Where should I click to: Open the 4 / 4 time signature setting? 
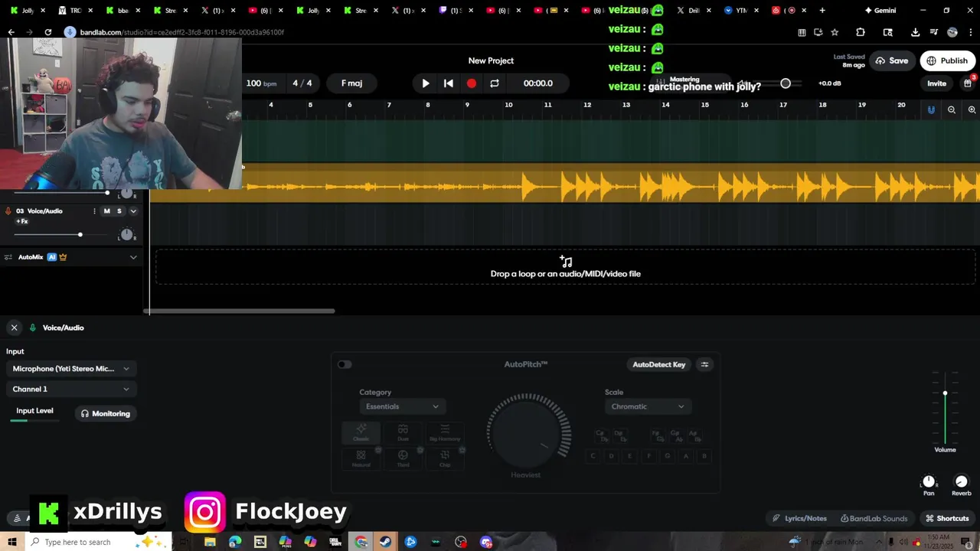302,83
